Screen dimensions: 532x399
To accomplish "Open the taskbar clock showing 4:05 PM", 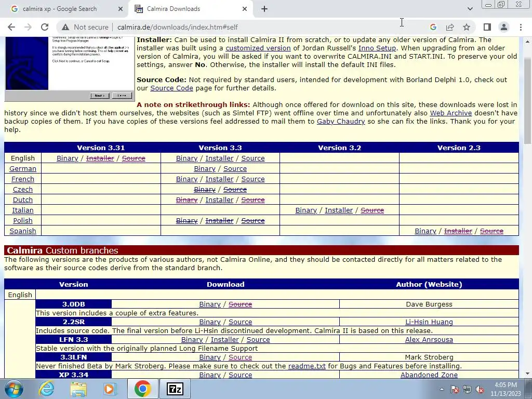I will tap(506, 389).
